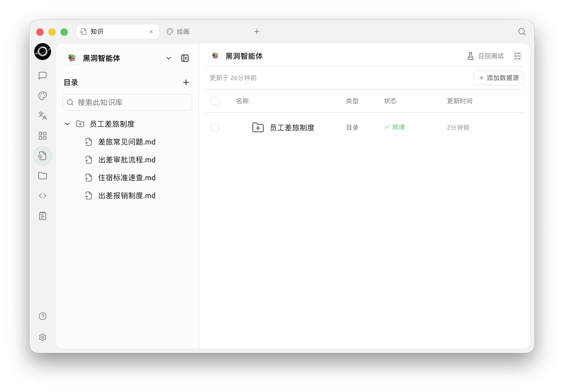Click the 搜索此知识库 search field
The image size is (564, 392).
tap(127, 102)
